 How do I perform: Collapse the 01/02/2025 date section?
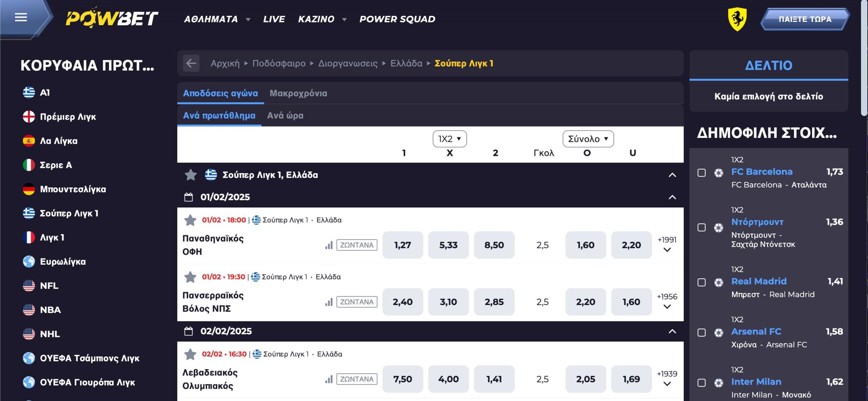point(672,197)
